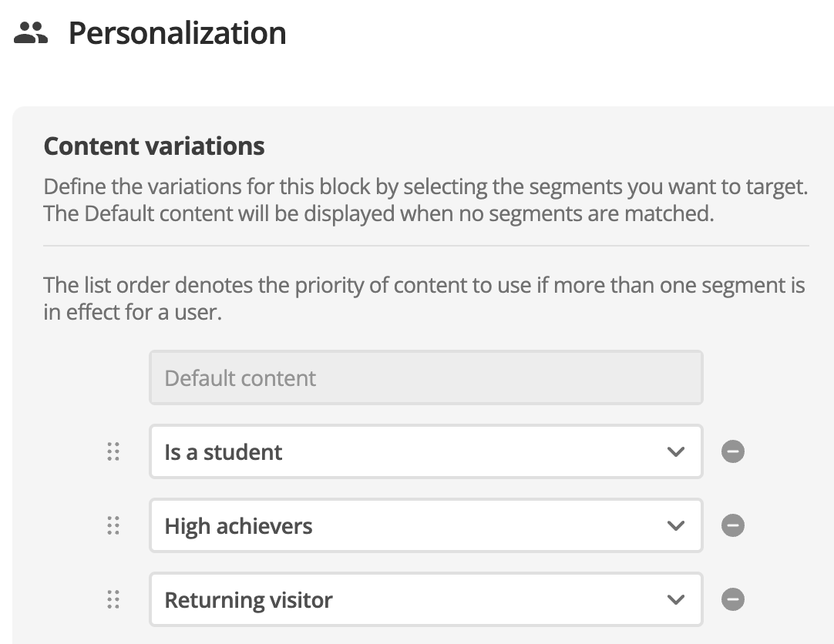Expand the Is a student chevron arrow
The height and width of the screenshot is (644, 834).
(x=675, y=452)
